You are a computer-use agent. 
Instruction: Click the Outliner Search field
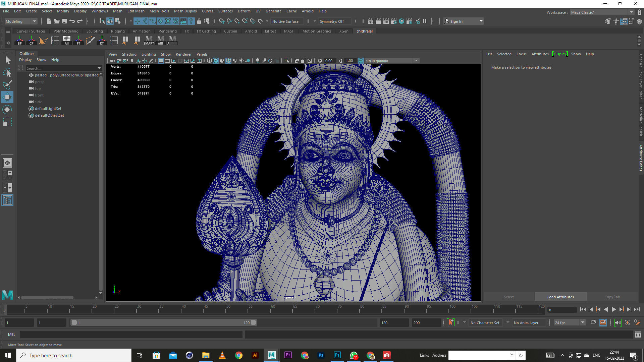tap(61, 68)
